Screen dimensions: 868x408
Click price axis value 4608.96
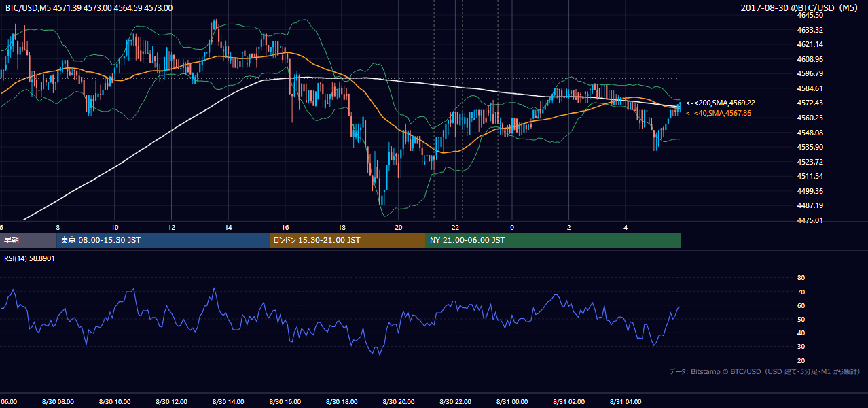click(810, 59)
